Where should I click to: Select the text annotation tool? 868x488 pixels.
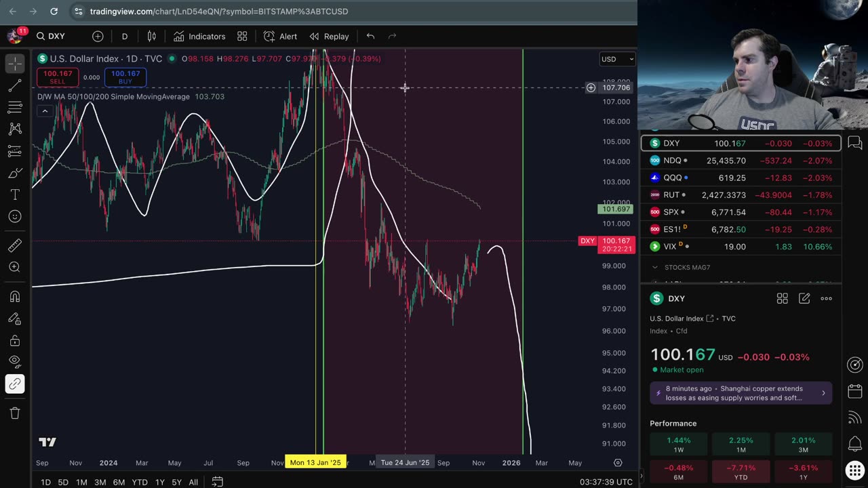(x=15, y=195)
